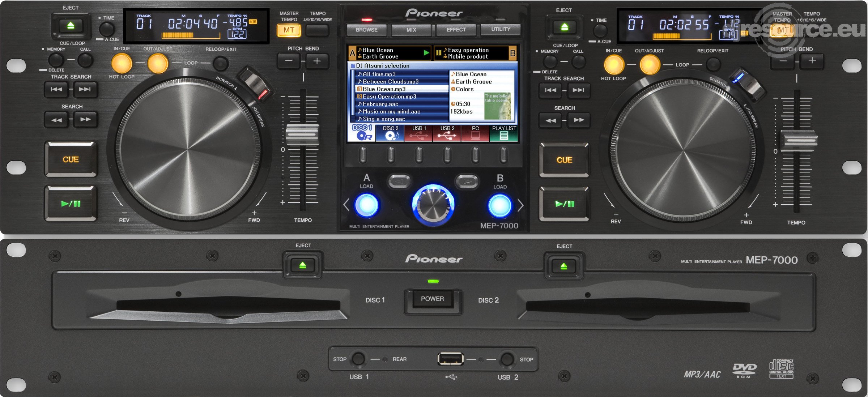Hit left deck cue MEMORY button
The width and height of the screenshot is (868, 397).
[x=56, y=60]
